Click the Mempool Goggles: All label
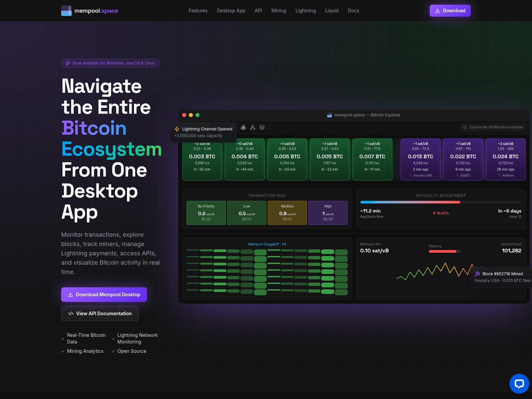The height and width of the screenshot is (399, 532). (x=267, y=244)
